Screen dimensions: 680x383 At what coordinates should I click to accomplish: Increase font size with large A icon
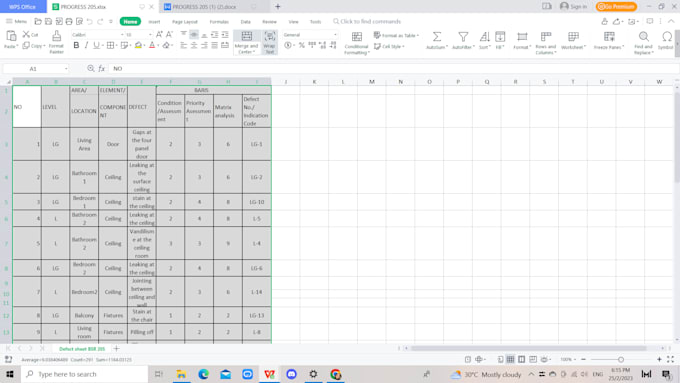[x=159, y=34]
